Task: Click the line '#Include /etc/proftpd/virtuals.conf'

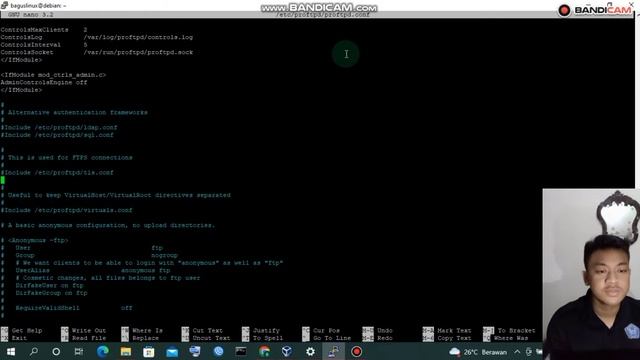Action: pos(67,210)
